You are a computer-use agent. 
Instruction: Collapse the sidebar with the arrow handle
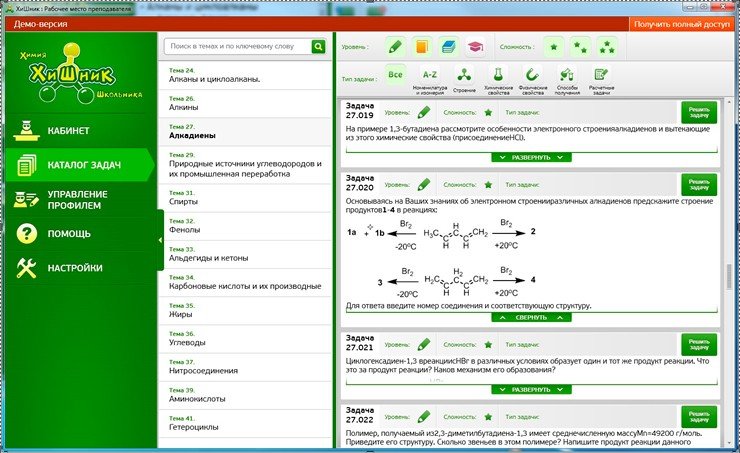(x=160, y=240)
